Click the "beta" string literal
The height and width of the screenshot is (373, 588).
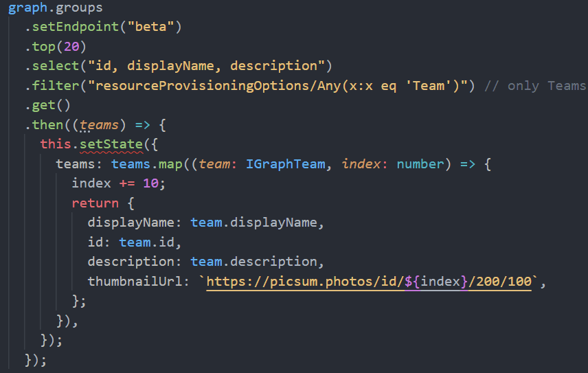click(x=150, y=27)
